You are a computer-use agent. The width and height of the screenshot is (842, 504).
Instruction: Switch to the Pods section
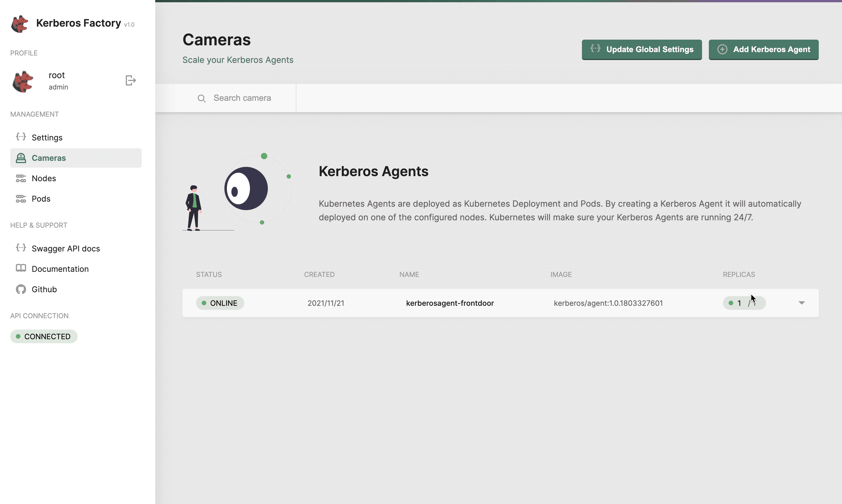click(41, 199)
